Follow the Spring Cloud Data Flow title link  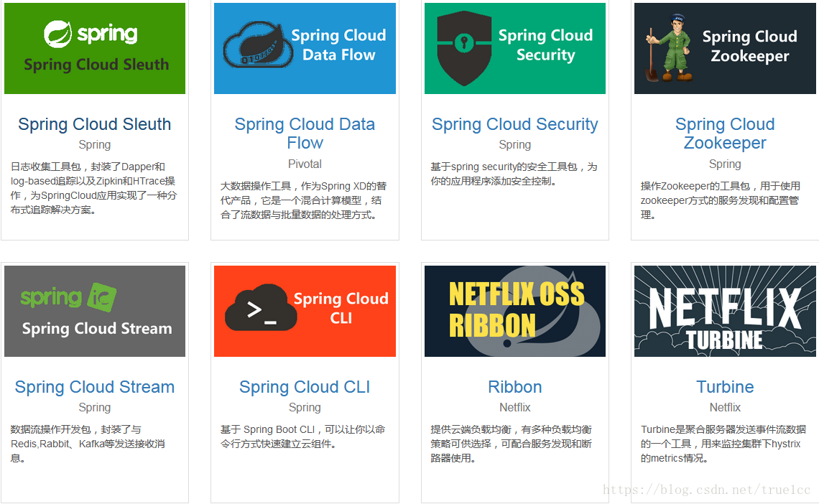pos(305,134)
